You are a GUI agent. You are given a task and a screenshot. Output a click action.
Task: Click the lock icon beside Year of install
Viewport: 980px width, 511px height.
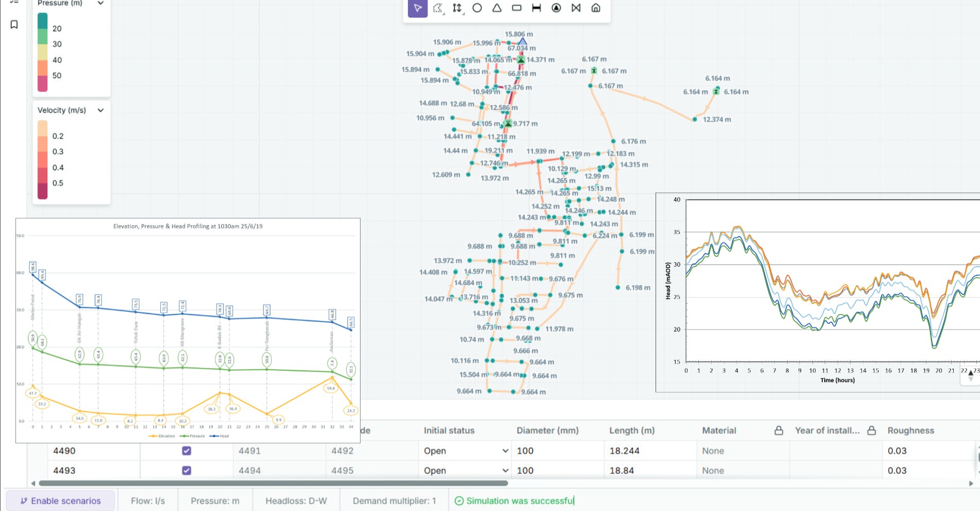pyautogui.click(x=872, y=430)
